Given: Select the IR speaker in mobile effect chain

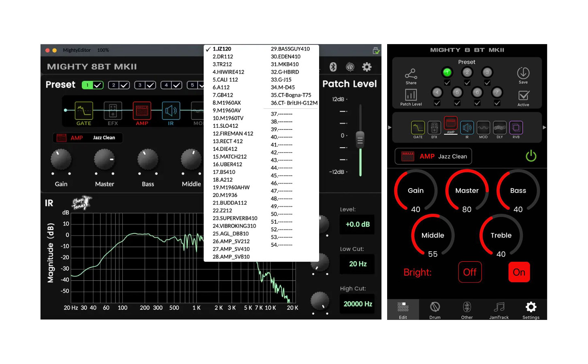Looking at the screenshot, I should click(x=467, y=128).
